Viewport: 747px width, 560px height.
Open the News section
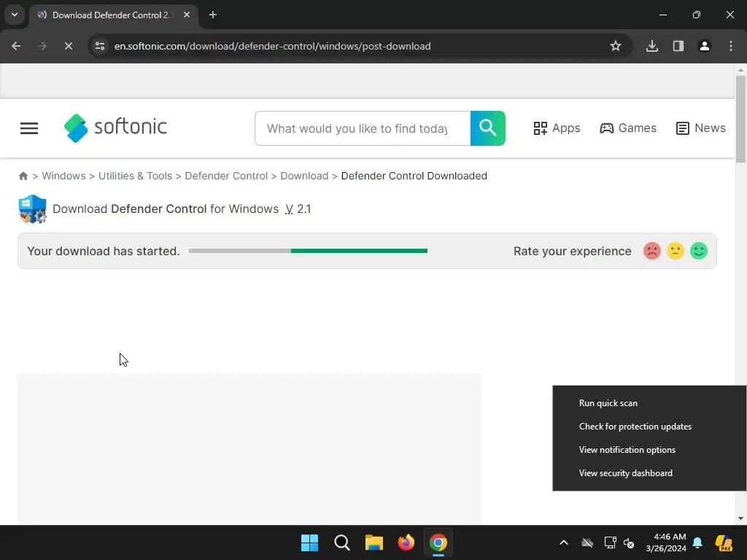(701, 128)
